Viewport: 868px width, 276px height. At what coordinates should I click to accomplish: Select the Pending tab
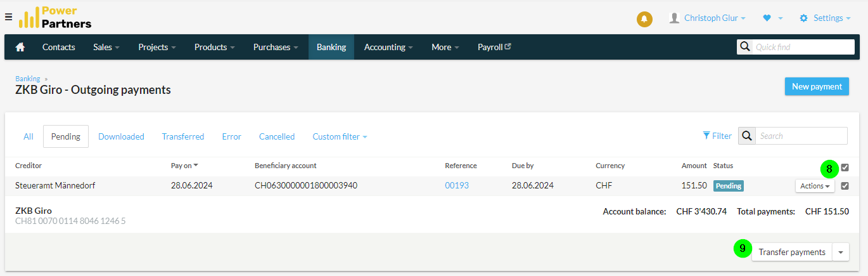[x=66, y=136]
